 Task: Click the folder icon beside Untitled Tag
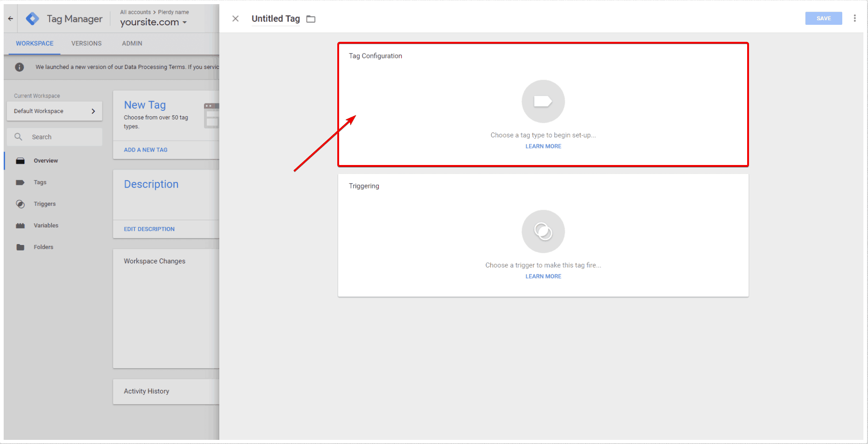coord(311,19)
